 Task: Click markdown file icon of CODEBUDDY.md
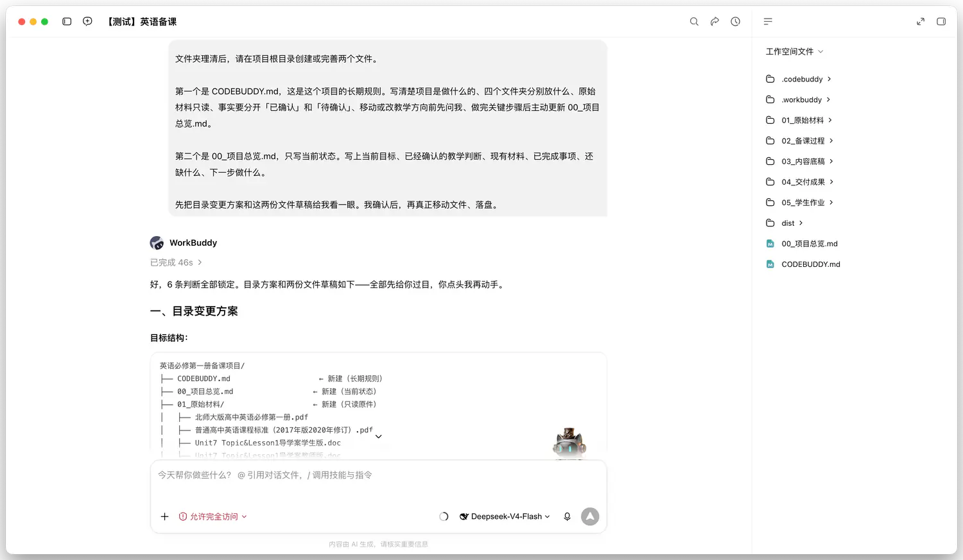770,264
